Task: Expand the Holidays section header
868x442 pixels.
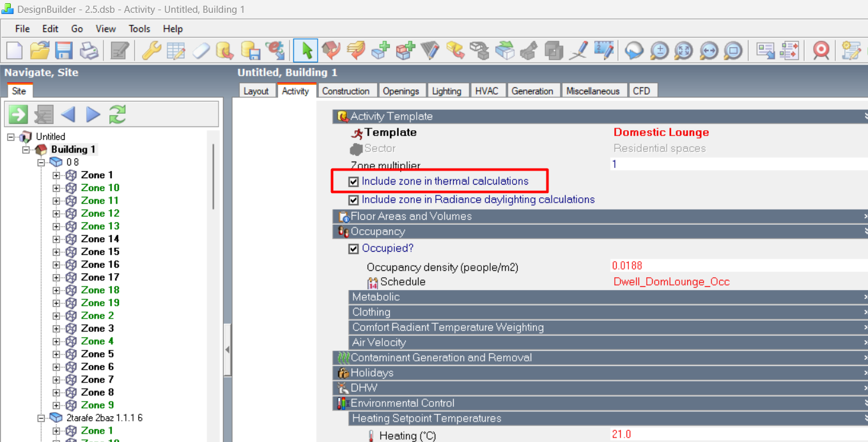Action: [x=600, y=373]
